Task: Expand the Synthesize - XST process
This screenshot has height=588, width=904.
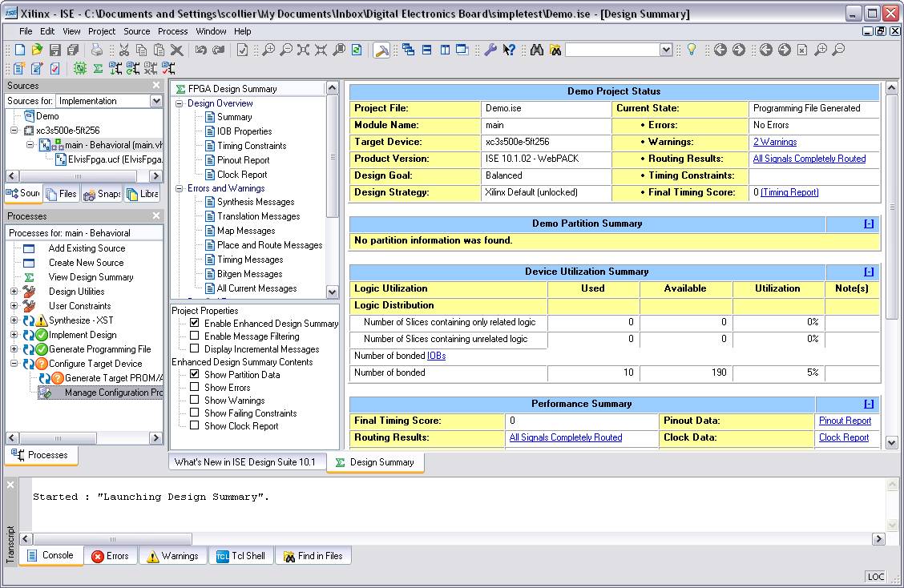Action: tap(14, 320)
